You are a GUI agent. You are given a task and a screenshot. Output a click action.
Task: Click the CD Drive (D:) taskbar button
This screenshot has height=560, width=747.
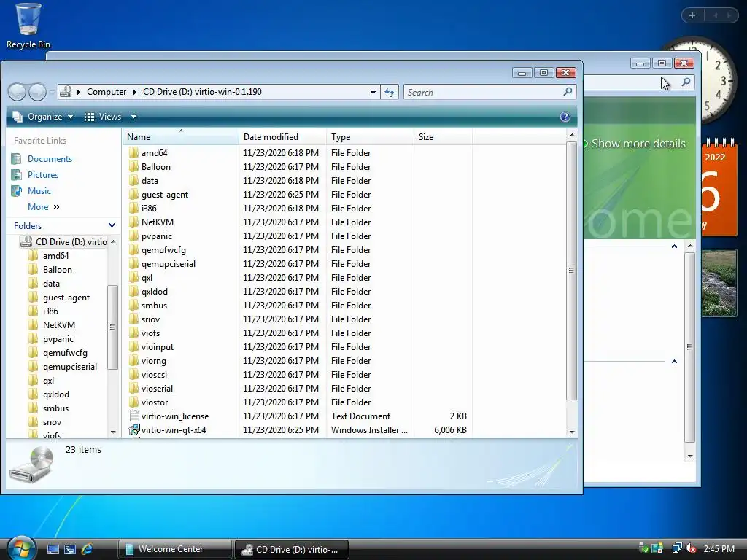[x=292, y=549]
